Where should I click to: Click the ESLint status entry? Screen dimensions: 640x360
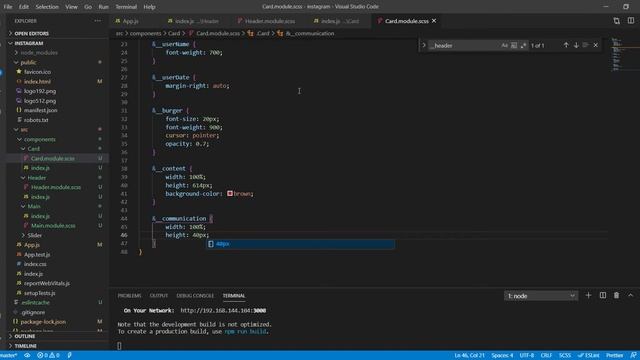588,356
